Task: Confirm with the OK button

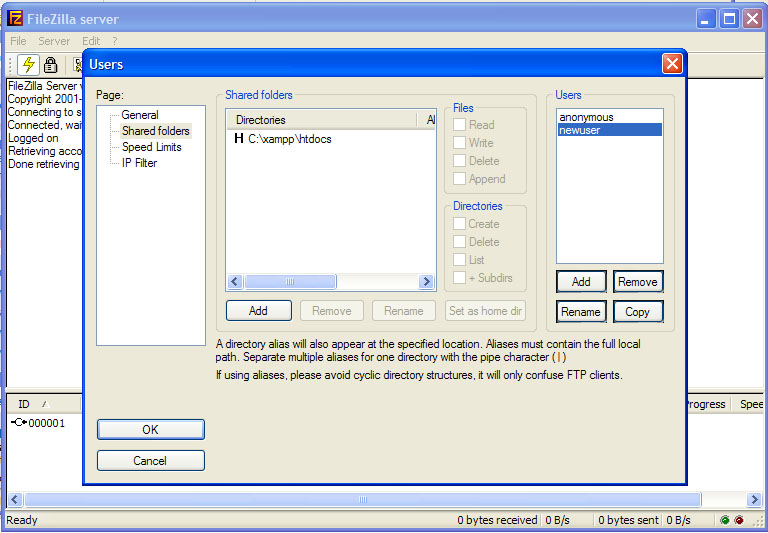Action: pos(151,430)
